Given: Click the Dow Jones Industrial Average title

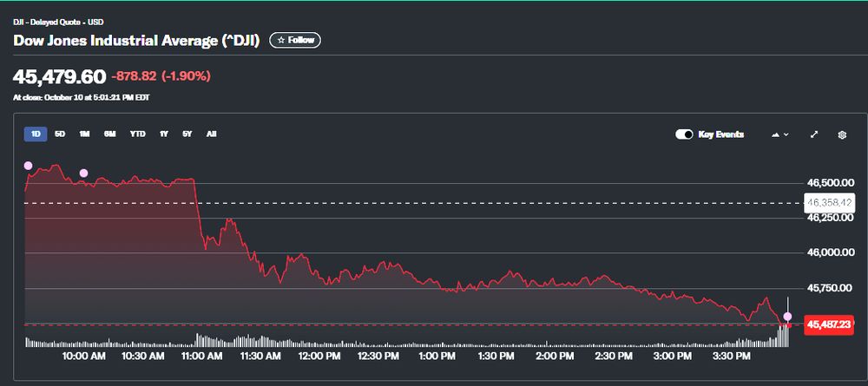Looking at the screenshot, I should pos(136,41).
